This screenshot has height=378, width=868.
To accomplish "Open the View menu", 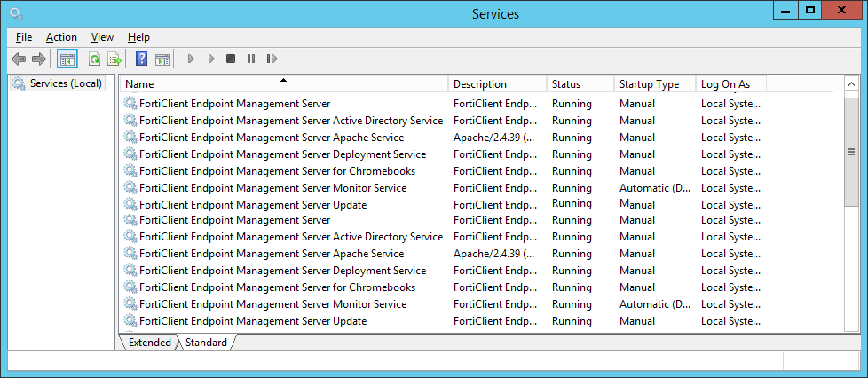I will (x=102, y=37).
